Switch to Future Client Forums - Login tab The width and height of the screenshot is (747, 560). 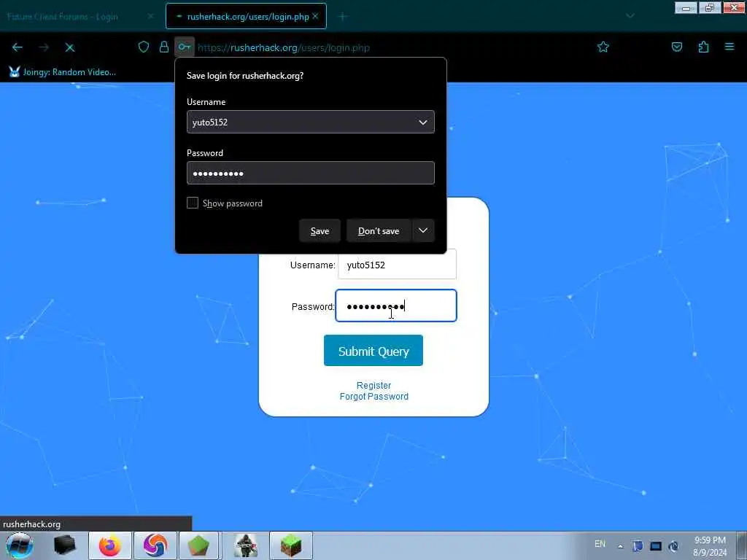pyautogui.click(x=63, y=17)
